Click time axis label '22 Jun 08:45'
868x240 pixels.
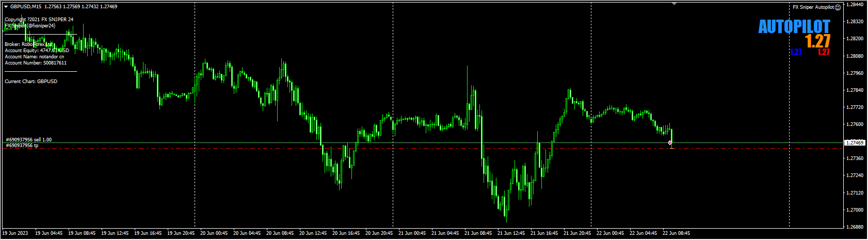tap(677, 233)
